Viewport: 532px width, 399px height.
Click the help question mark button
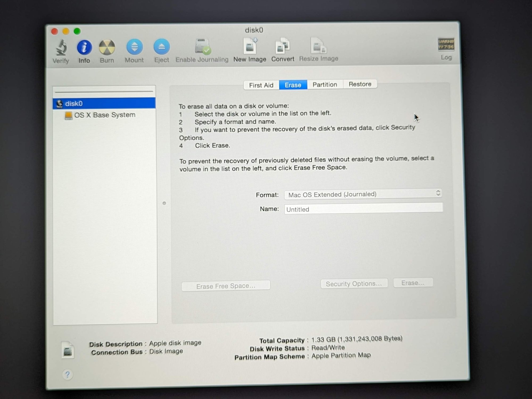point(68,375)
